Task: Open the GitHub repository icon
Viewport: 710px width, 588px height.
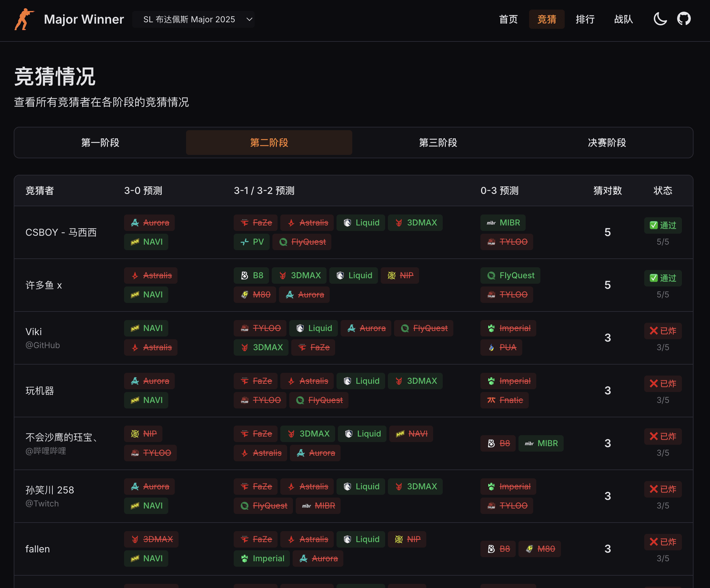Action: coord(684,19)
